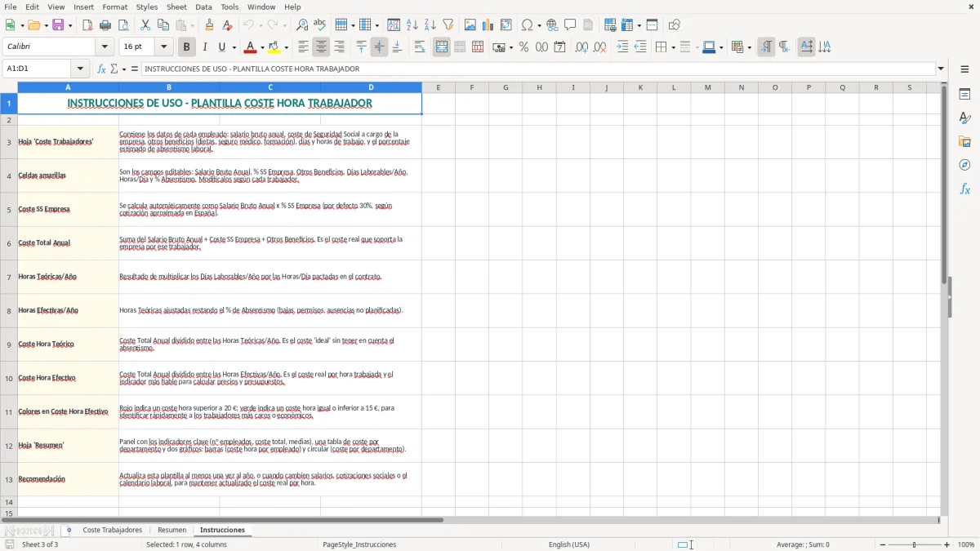The image size is (980, 551).
Task: Open the Sheet menu
Action: coord(176,7)
